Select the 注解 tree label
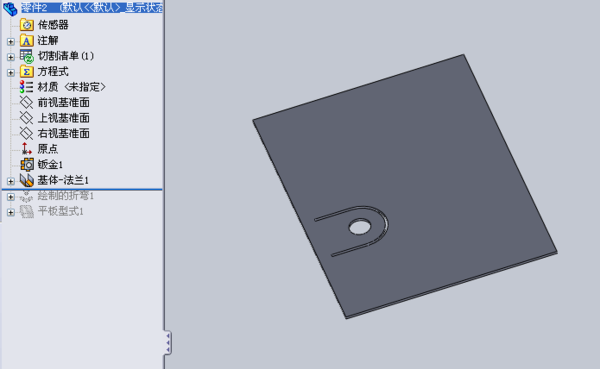600x369 pixels. [x=48, y=41]
